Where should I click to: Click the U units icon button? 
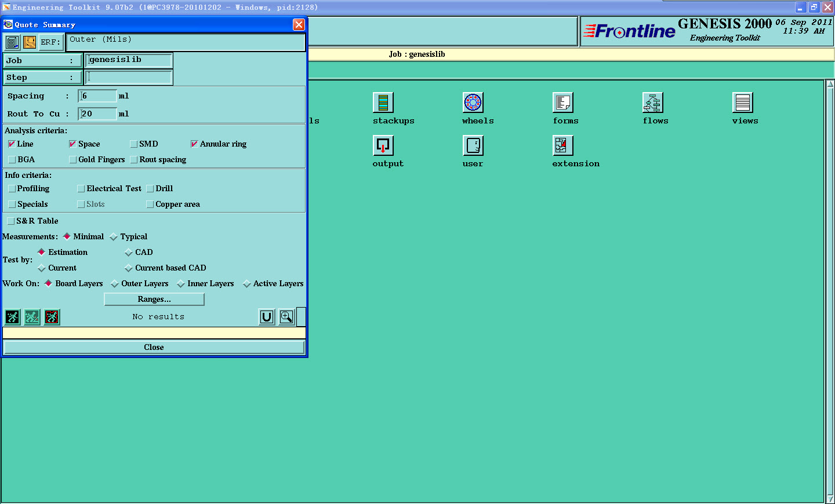(x=266, y=317)
